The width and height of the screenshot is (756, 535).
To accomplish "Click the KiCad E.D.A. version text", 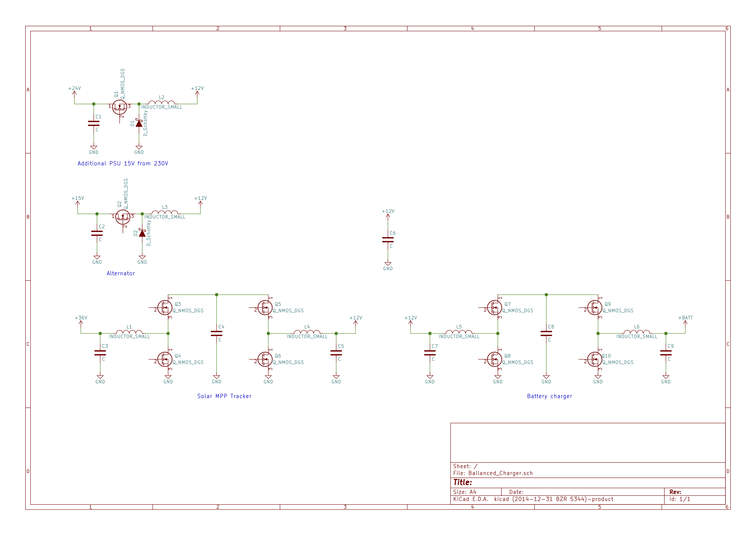I will [533, 499].
